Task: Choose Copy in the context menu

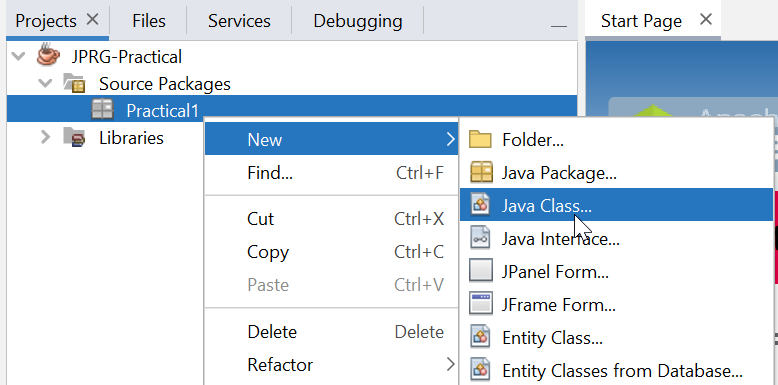Action: coord(332,252)
